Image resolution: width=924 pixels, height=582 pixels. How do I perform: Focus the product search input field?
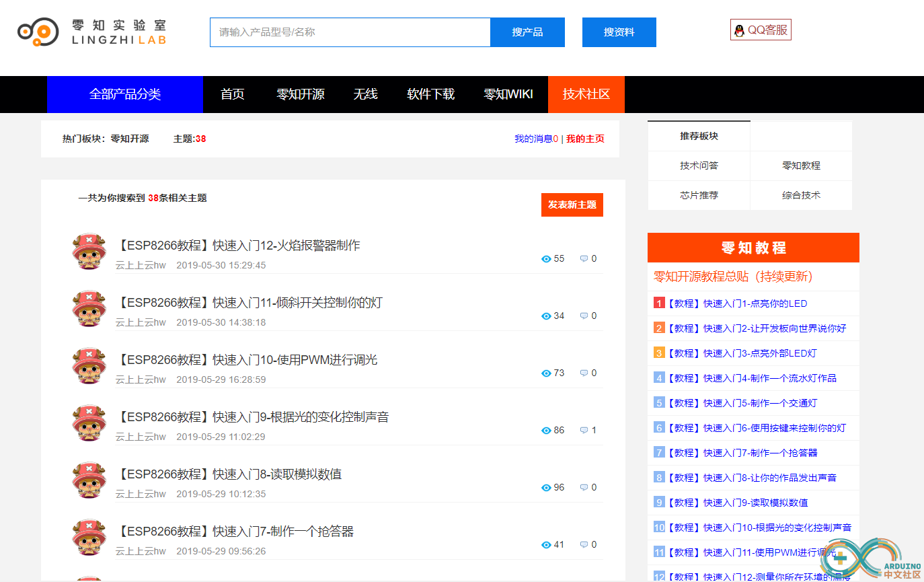click(x=350, y=32)
